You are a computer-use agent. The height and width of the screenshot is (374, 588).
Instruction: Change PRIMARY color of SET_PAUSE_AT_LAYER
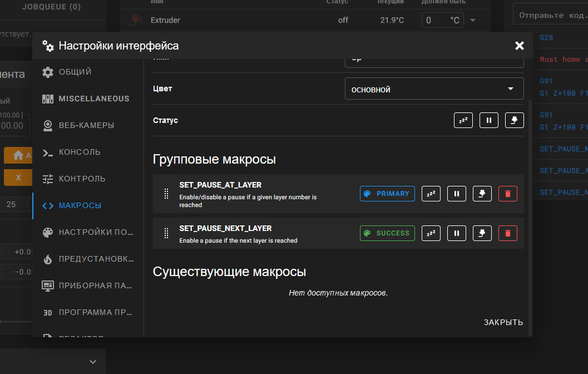coord(387,194)
